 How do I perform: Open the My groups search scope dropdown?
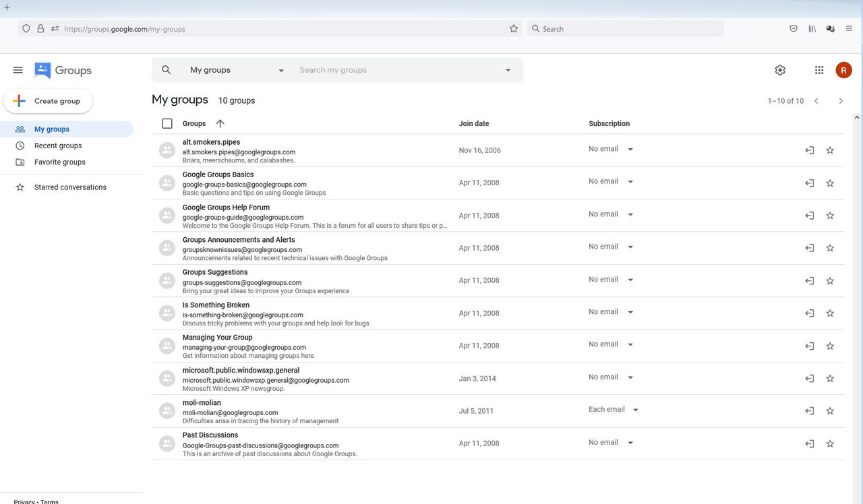coord(237,70)
